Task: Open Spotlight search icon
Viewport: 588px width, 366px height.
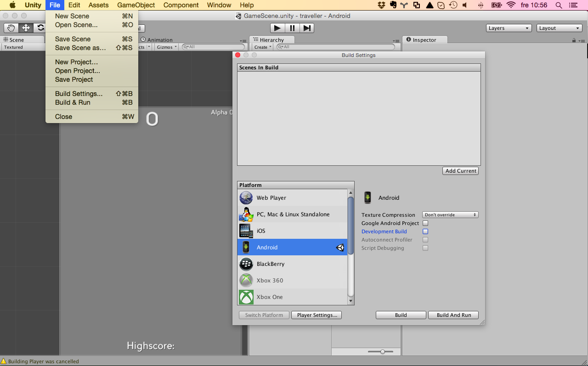Action: click(x=559, y=5)
